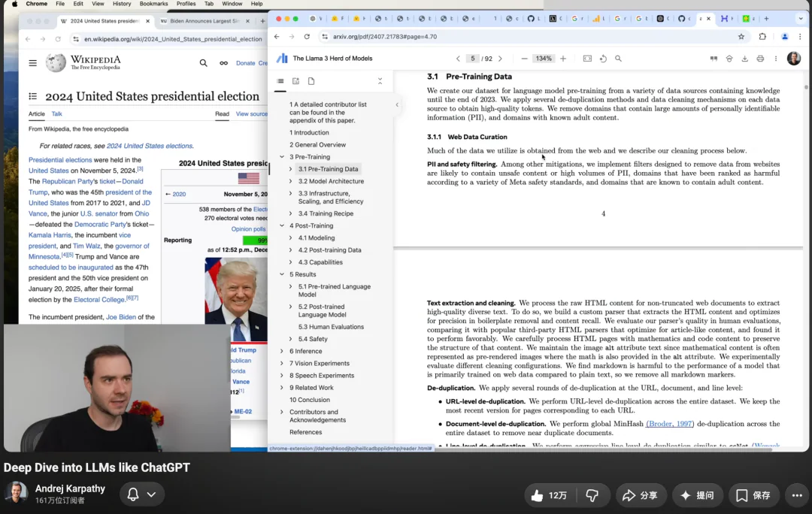The height and width of the screenshot is (514, 812).
Task: Open the Profiles menu in menu bar
Action: [186, 4]
